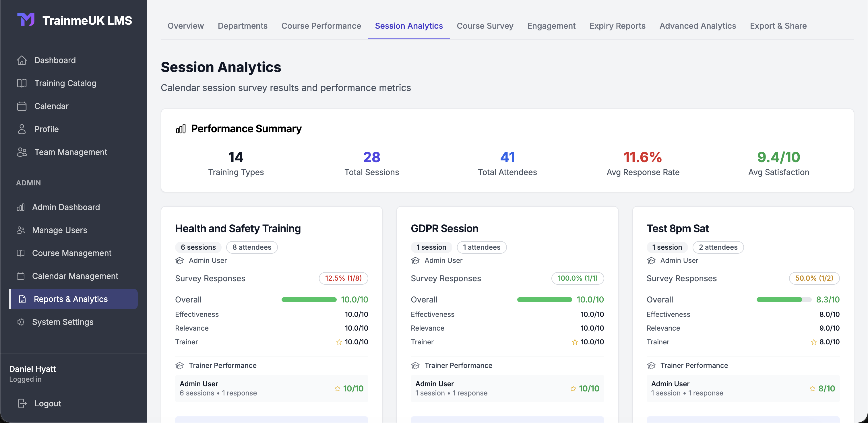This screenshot has height=423, width=868.
Task: Click the 12.5% (1/8) survey response badge
Action: pyautogui.click(x=343, y=278)
